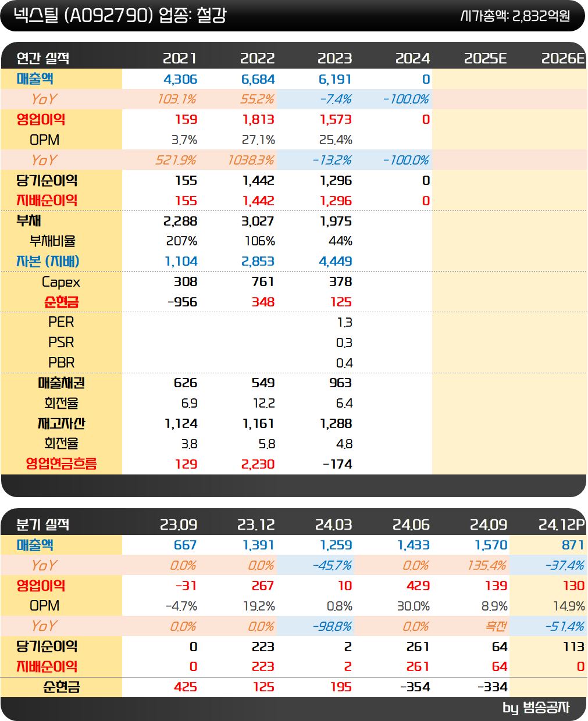Click the YoY value 1038.3%

pyautogui.click(x=251, y=160)
